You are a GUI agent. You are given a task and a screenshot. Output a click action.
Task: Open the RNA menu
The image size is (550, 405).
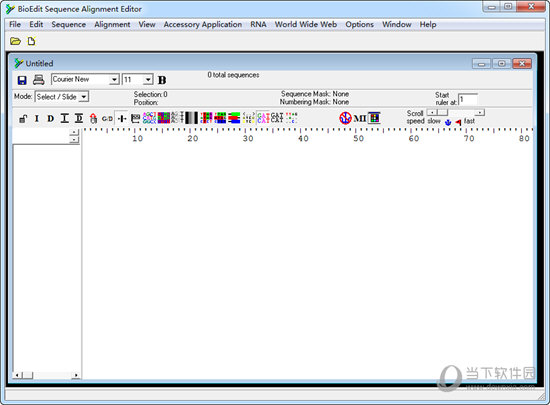pyautogui.click(x=258, y=25)
